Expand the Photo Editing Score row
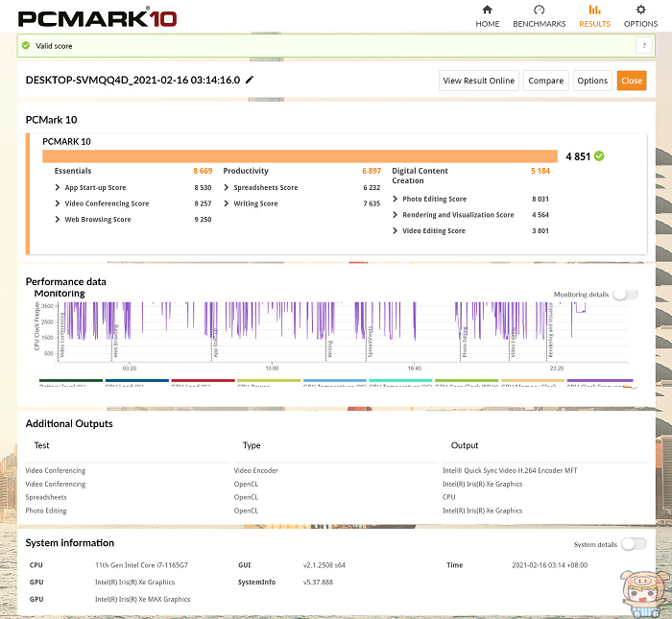 pyautogui.click(x=396, y=200)
